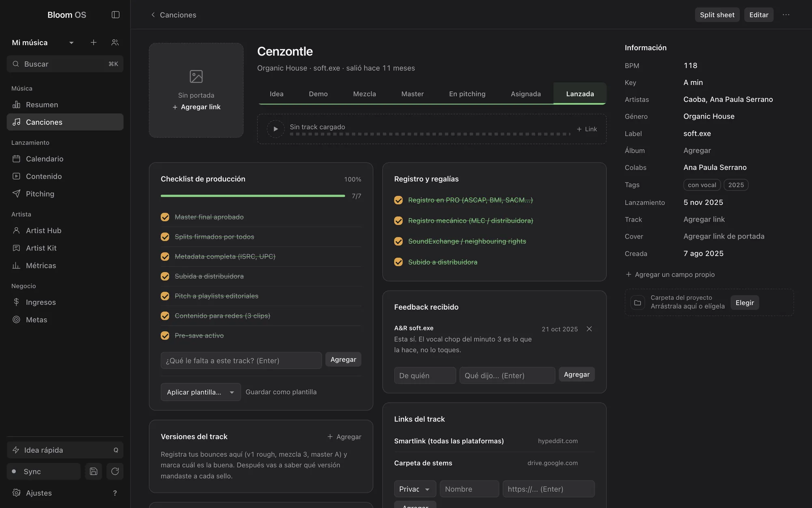The image size is (812, 508).
Task: Open Artist Hub page
Action: [x=65, y=230]
